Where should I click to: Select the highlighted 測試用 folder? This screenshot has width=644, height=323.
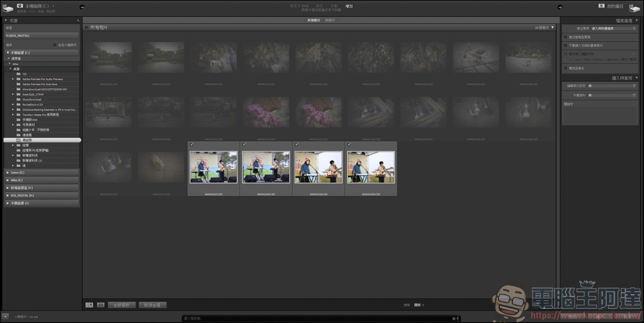point(42,140)
